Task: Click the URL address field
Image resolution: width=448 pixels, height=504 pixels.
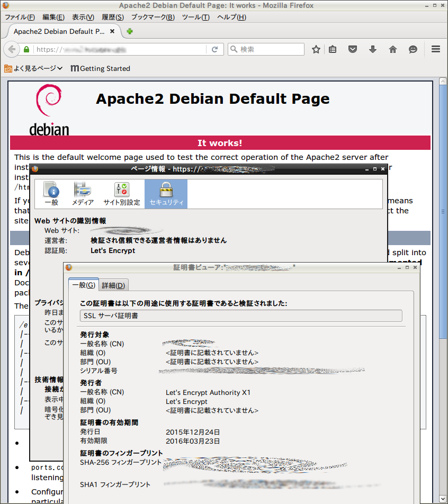Action: (121, 50)
